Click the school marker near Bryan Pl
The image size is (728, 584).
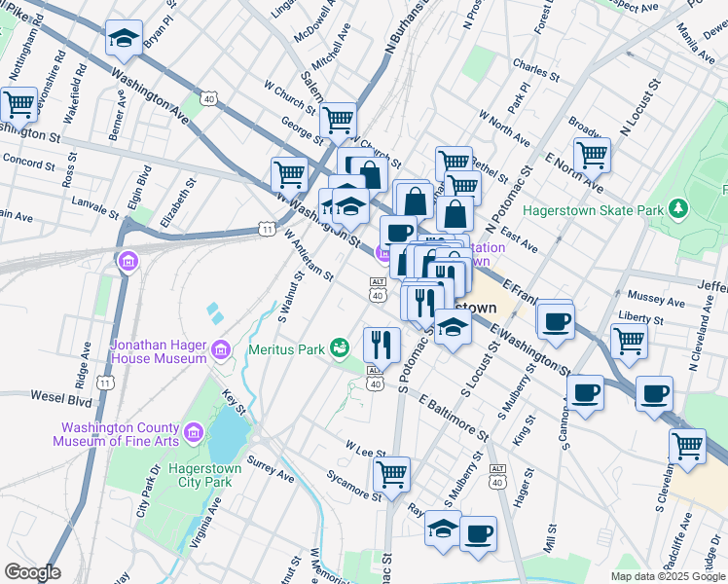(x=124, y=41)
